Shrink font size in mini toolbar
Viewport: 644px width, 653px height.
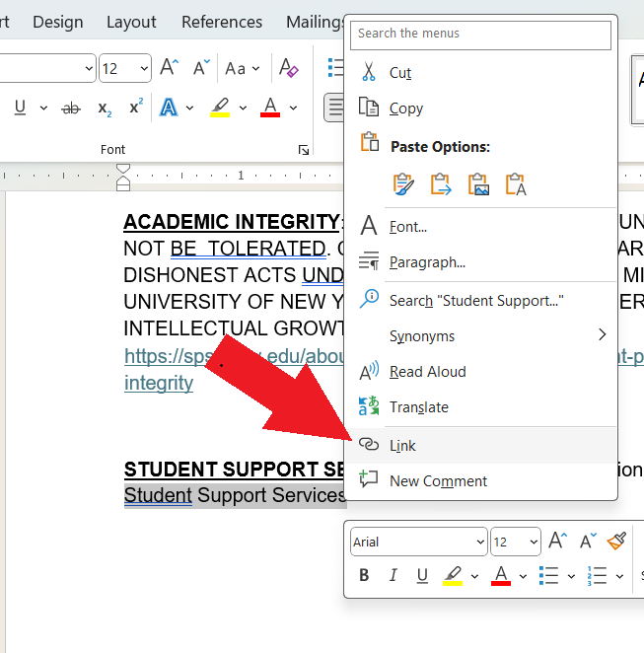coord(588,541)
